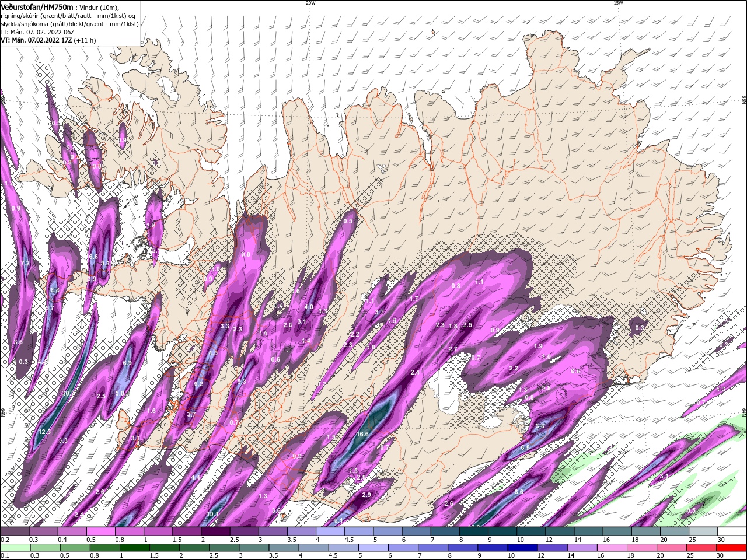Select the 'Vindur (10m),' caption text
Screen dimensions: 747x560
pos(99,7)
